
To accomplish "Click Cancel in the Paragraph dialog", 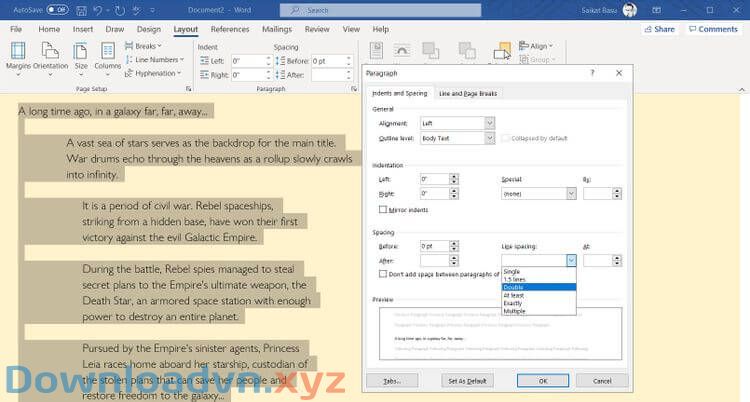I will click(602, 381).
